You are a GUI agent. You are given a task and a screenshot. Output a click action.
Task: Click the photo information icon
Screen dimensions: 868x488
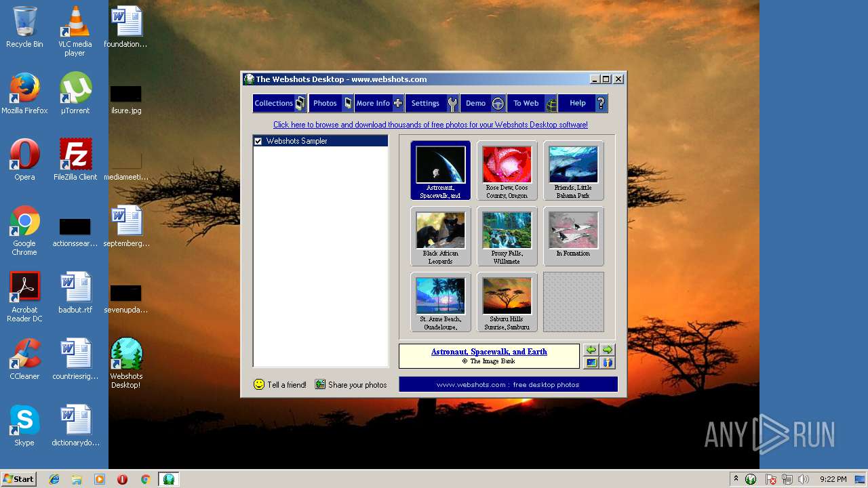click(x=608, y=363)
